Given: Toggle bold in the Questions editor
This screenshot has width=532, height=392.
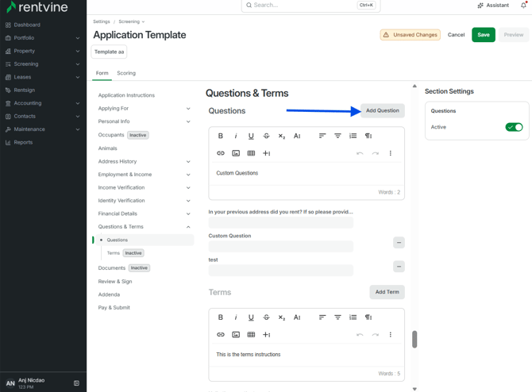Looking at the screenshot, I should [x=221, y=136].
